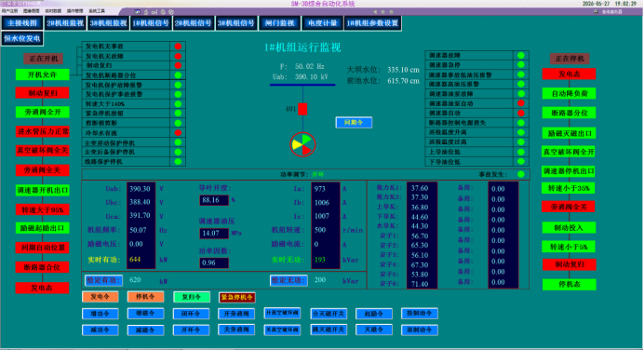The width and height of the screenshot is (644, 350).
Task: Click the 发电机无事故 red indicator light
Action: click(178, 47)
